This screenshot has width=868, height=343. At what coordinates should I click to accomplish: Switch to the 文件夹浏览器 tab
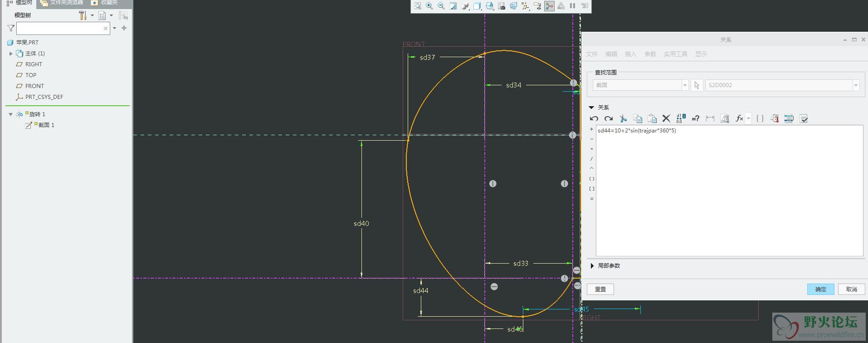(62, 3)
